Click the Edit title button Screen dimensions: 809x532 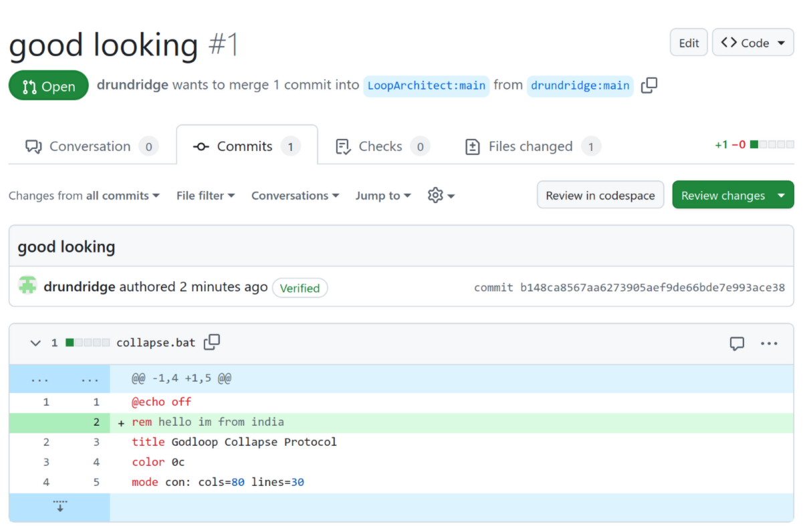click(689, 43)
